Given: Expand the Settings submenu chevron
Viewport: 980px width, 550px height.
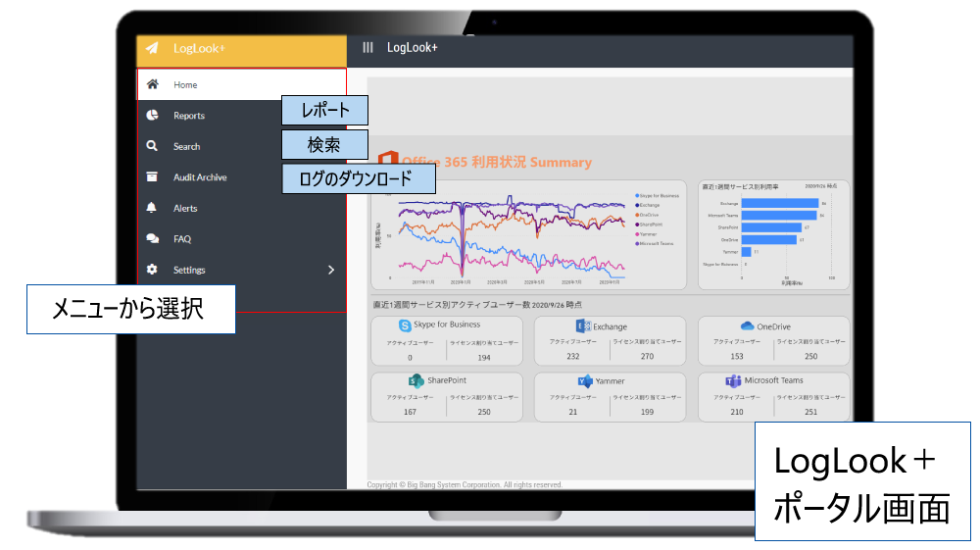Looking at the screenshot, I should [x=331, y=270].
